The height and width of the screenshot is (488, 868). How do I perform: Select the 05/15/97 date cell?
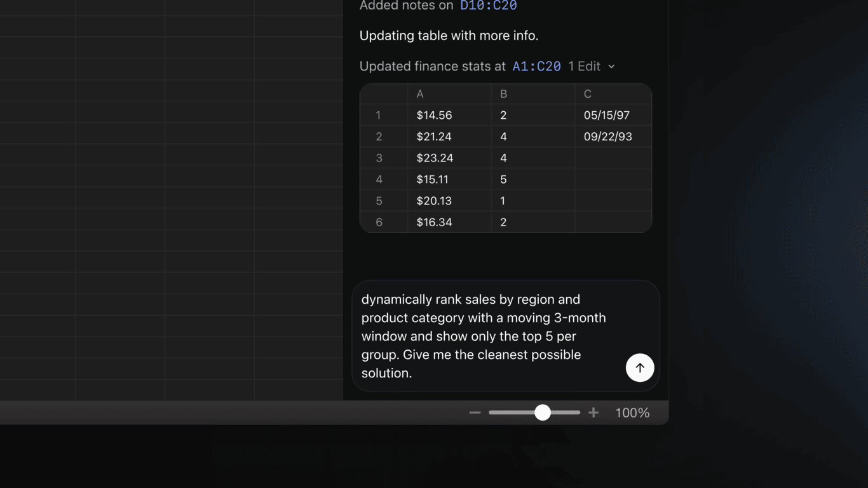(613, 115)
